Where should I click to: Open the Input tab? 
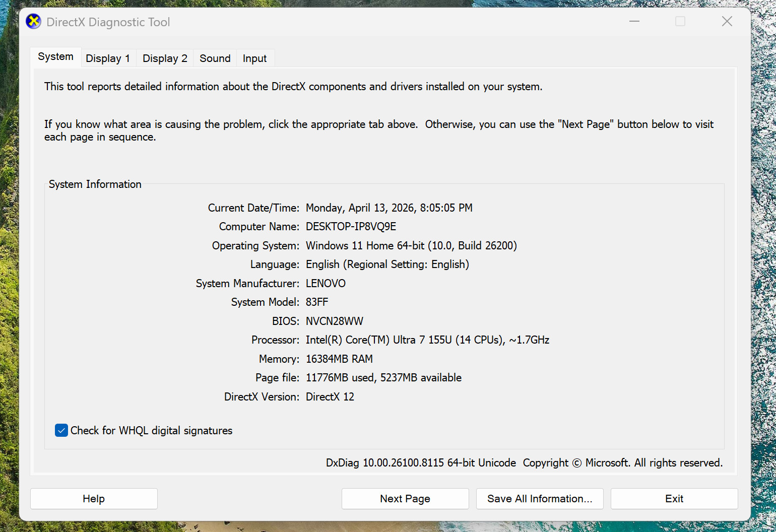coord(254,58)
